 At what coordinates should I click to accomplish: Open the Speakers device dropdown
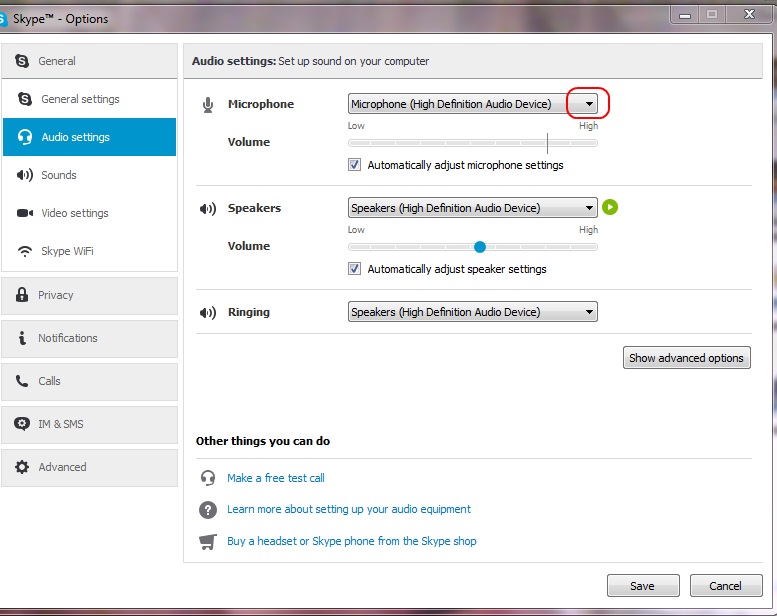pos(473,208)
